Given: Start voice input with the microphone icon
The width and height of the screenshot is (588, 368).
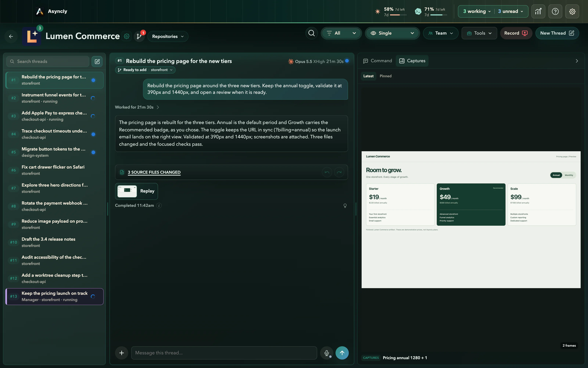Looking at the screenshot, I should coord(327,353).
